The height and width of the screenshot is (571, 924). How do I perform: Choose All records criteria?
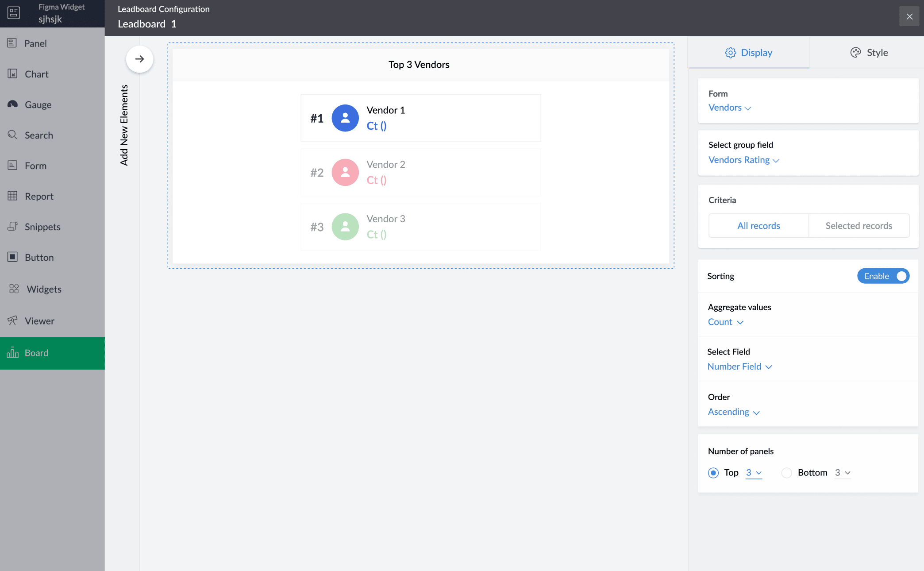(758, 226)
